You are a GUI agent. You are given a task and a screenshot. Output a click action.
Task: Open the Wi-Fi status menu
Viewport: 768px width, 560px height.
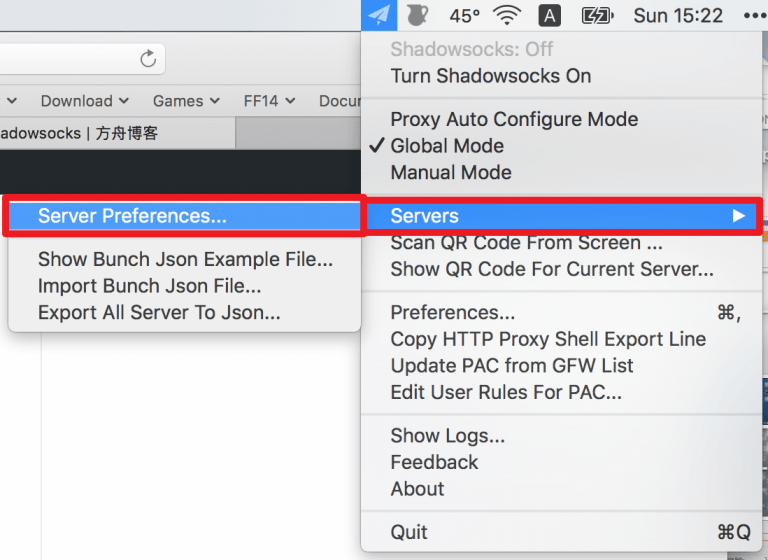pos(507,15)
